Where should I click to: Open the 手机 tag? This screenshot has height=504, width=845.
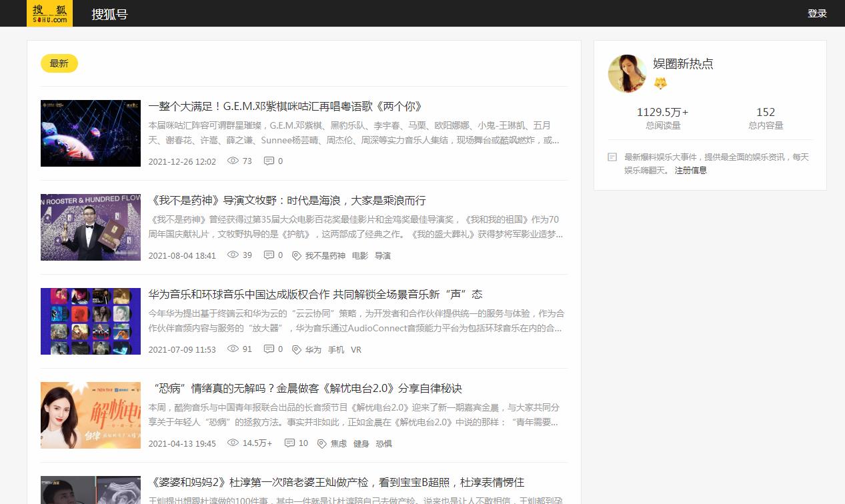pos(336,349)
